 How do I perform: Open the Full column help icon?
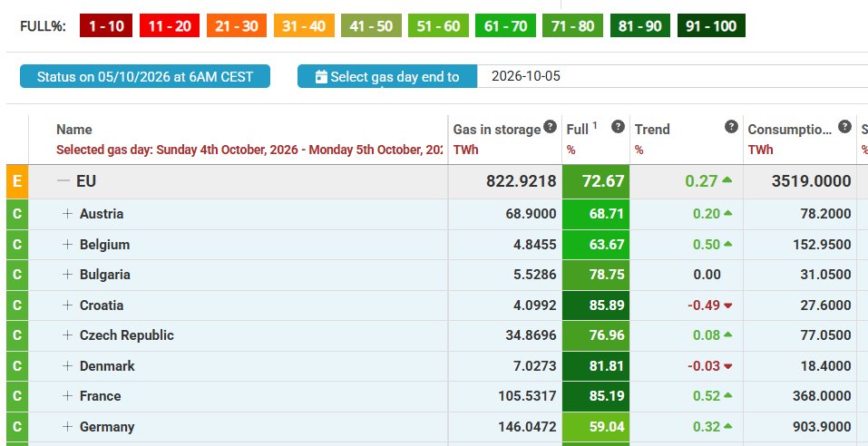pos(618,127)
